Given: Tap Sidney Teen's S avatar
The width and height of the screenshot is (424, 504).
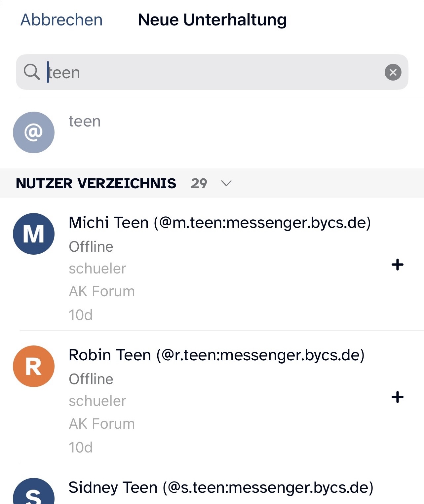Looking at the screenshot, I should 34,494.
